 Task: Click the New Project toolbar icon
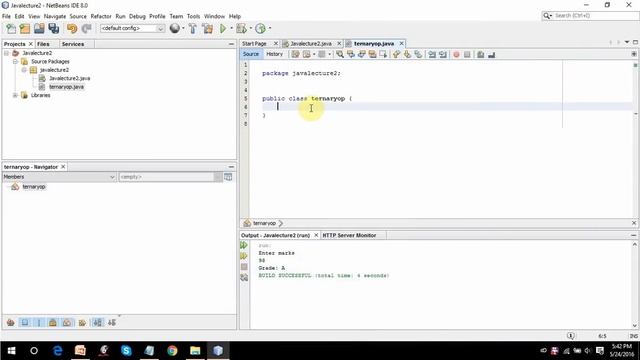[x=25, y=28]
